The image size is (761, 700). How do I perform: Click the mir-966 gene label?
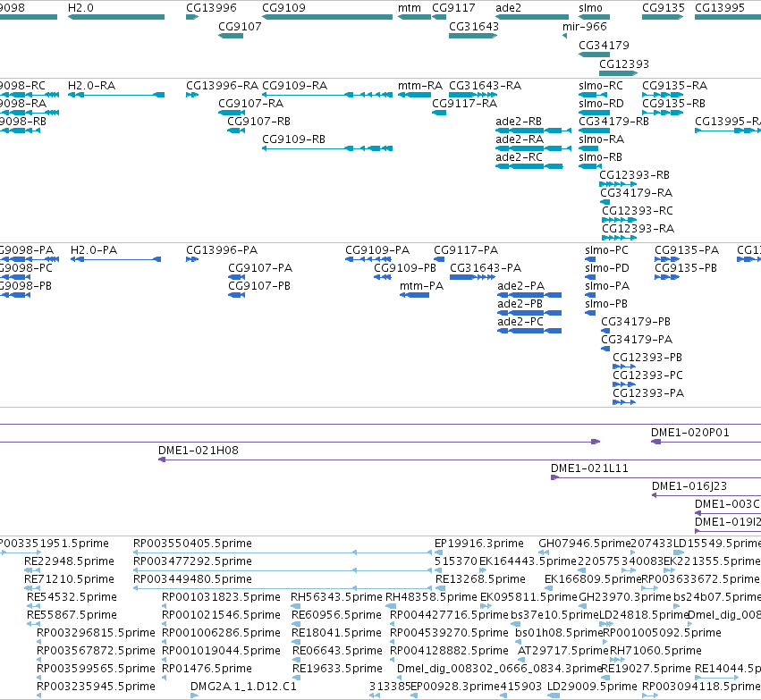(x=584, y=27)
